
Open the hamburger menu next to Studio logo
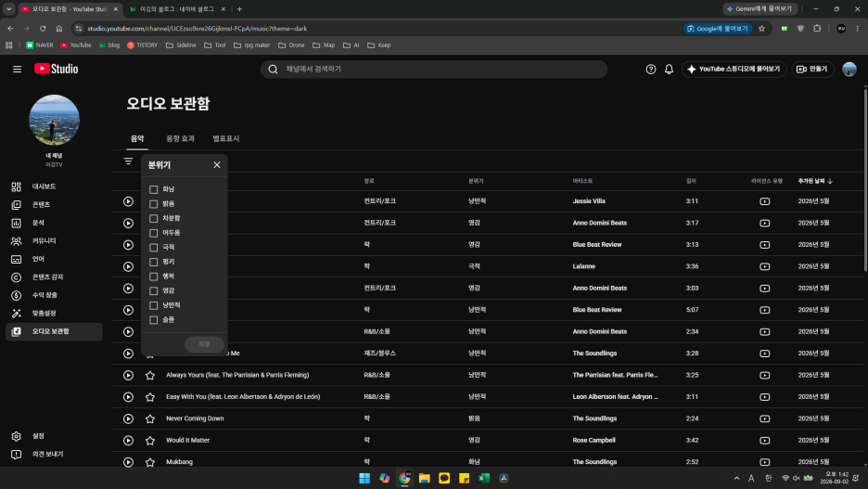18,70
